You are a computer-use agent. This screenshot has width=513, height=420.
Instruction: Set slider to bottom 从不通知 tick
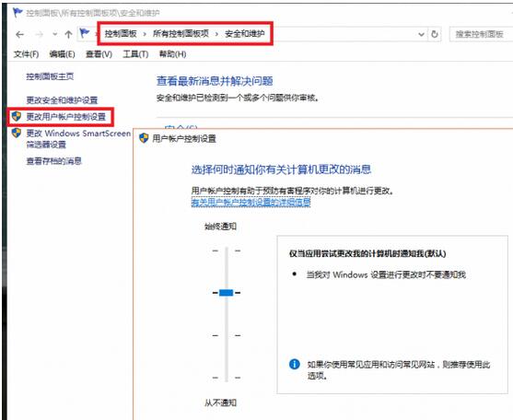coord(227,378)
